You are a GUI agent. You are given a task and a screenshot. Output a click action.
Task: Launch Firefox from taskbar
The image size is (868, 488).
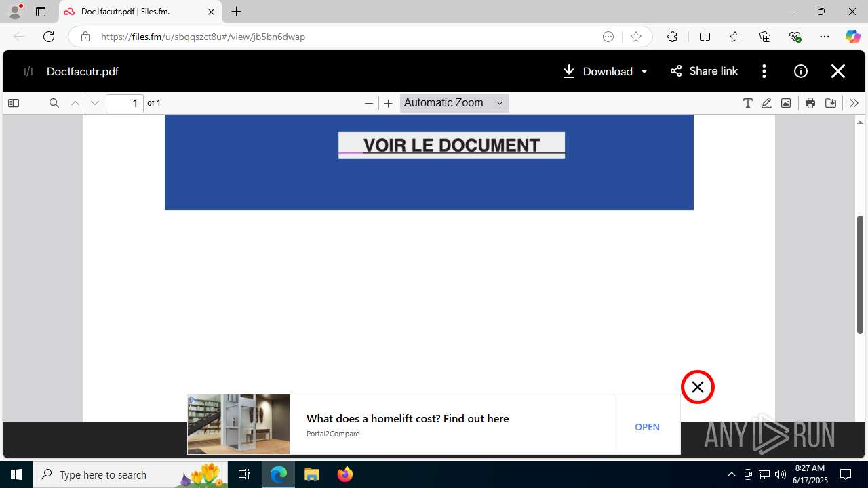[x=345, y=474]
